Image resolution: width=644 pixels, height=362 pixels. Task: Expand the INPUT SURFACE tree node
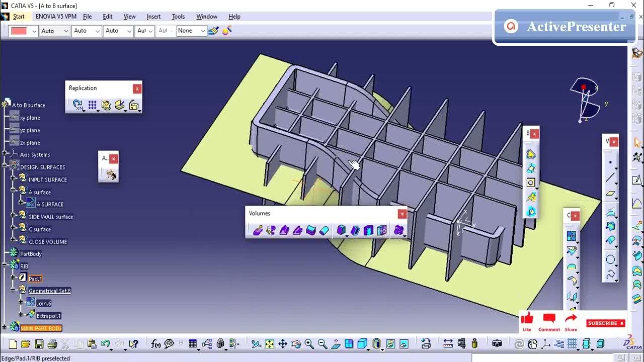pos(13,177)
